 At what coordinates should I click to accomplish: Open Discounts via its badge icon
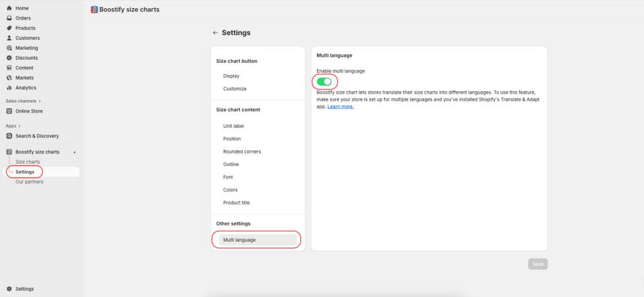pos(9,58)
